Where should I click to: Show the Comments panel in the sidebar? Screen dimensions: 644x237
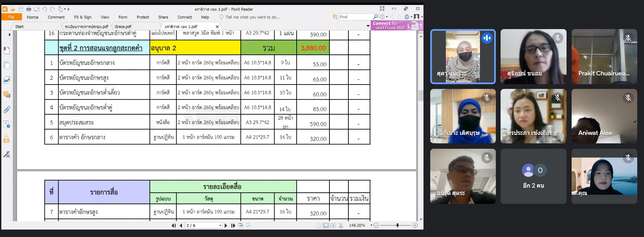click(6, 95)
